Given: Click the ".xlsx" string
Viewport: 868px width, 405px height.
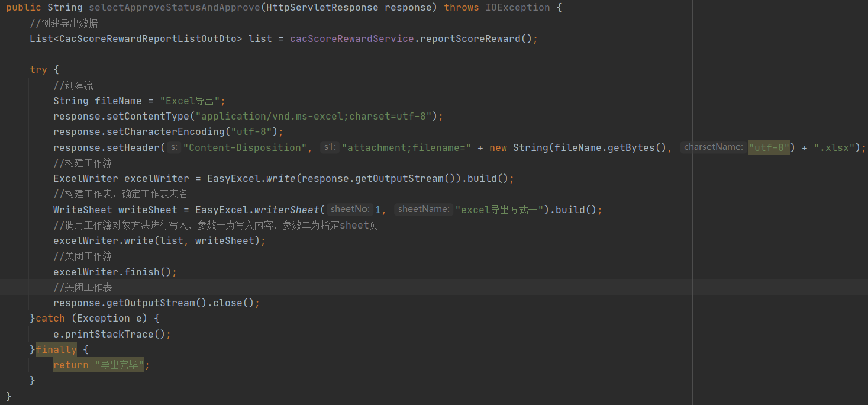Looking at the screenshot, I should click(x=834, y=147).
